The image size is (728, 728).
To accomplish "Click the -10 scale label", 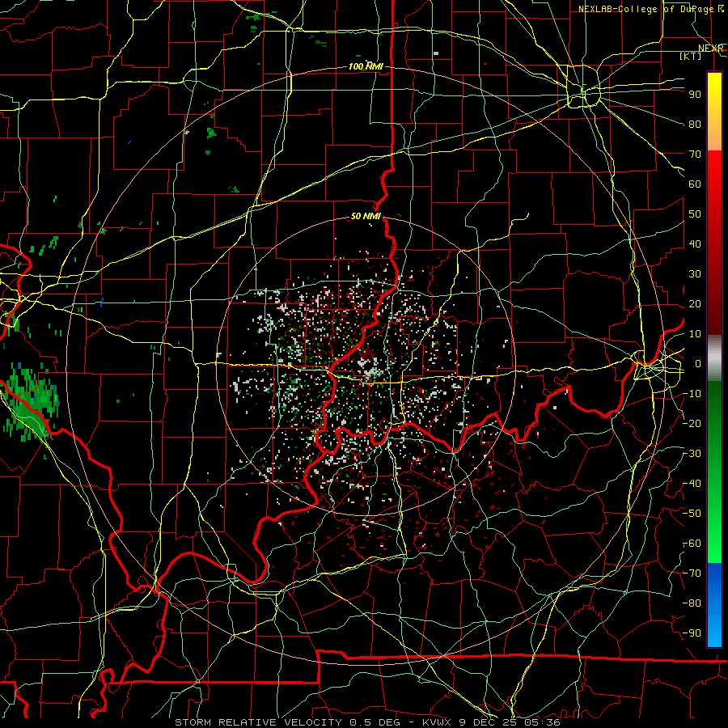I will click(692, 394).
